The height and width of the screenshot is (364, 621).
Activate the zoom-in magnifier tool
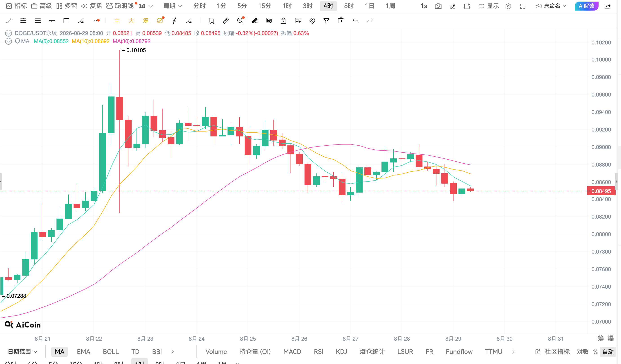[240, 21]
